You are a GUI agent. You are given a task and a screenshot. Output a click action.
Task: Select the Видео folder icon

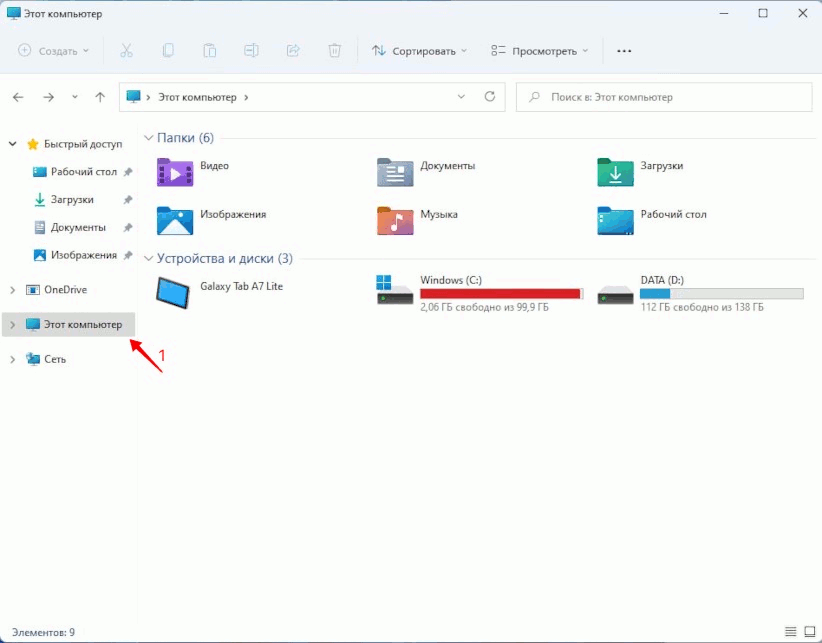tap(175, 172)
